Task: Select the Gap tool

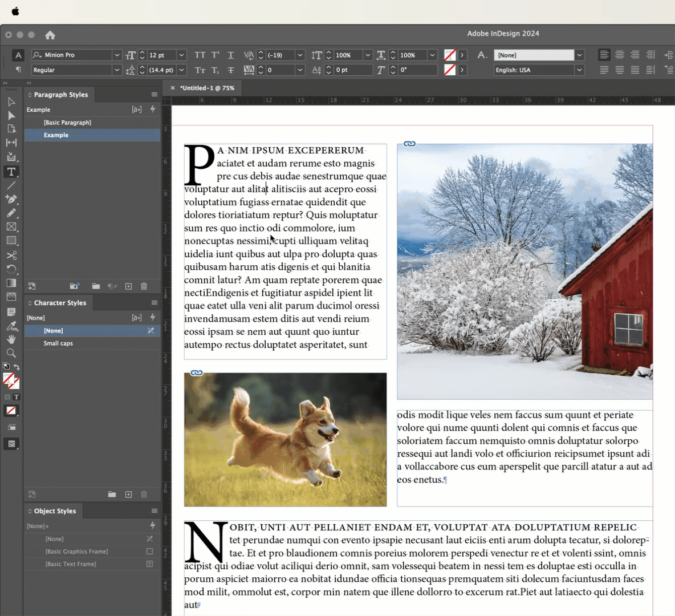Action: 11,143
